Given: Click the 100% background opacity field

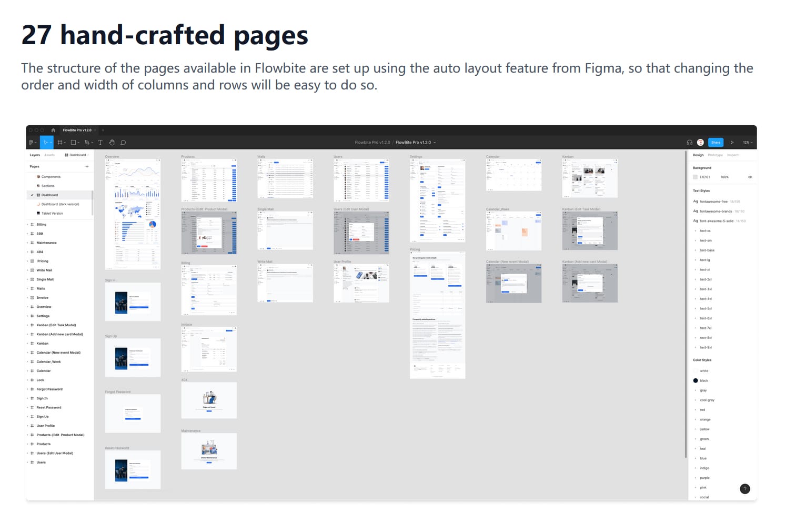Looking at the screenshot, I should tap(724, 177).
